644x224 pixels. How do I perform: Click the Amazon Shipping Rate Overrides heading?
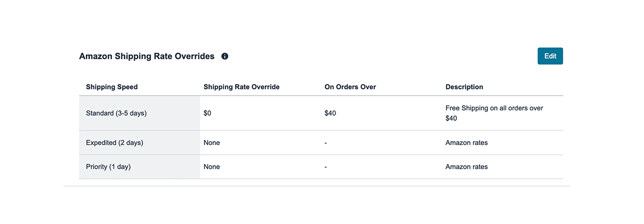coord(147,57)
